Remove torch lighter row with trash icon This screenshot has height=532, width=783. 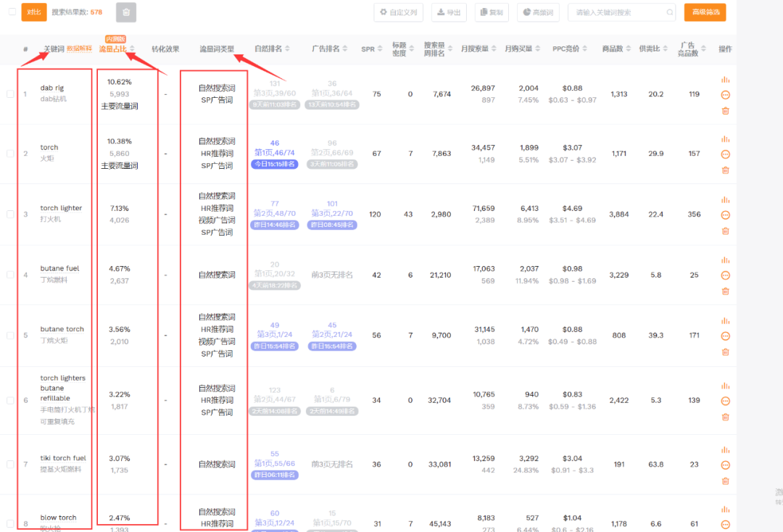point(726,231)
